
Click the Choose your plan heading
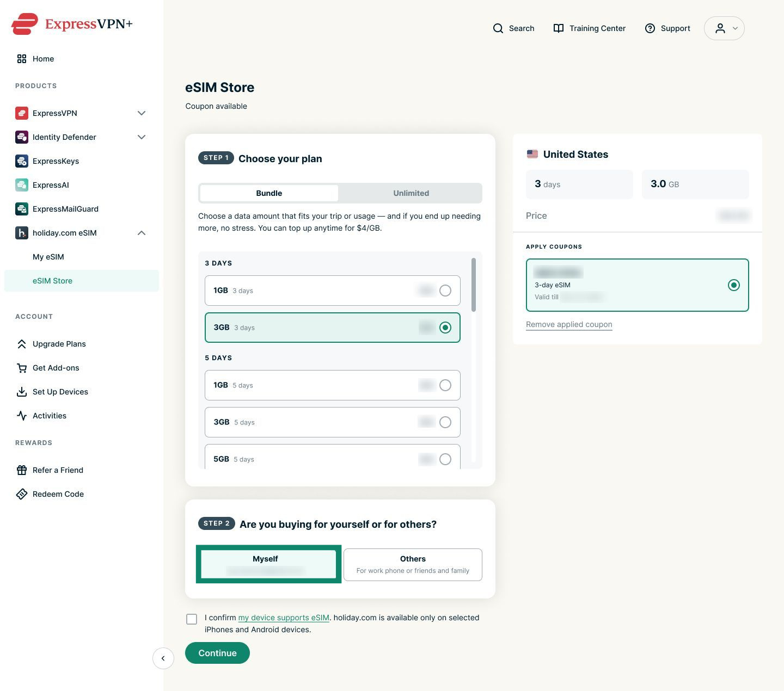point(280,159)
